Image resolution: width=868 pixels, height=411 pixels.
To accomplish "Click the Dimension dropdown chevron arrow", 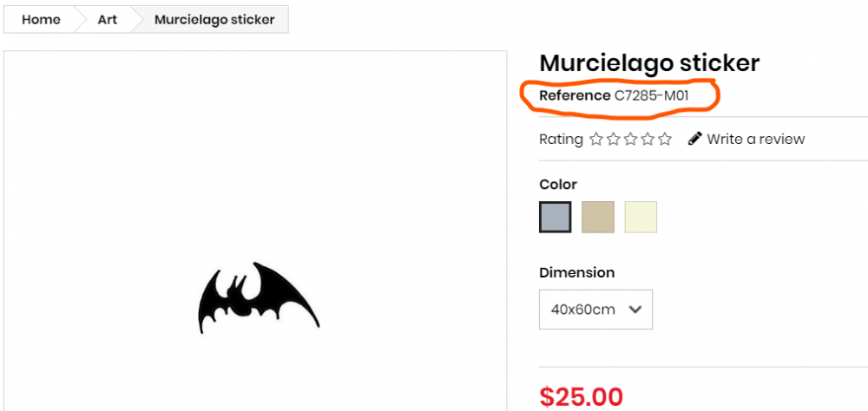I will [x=635, y=310].
